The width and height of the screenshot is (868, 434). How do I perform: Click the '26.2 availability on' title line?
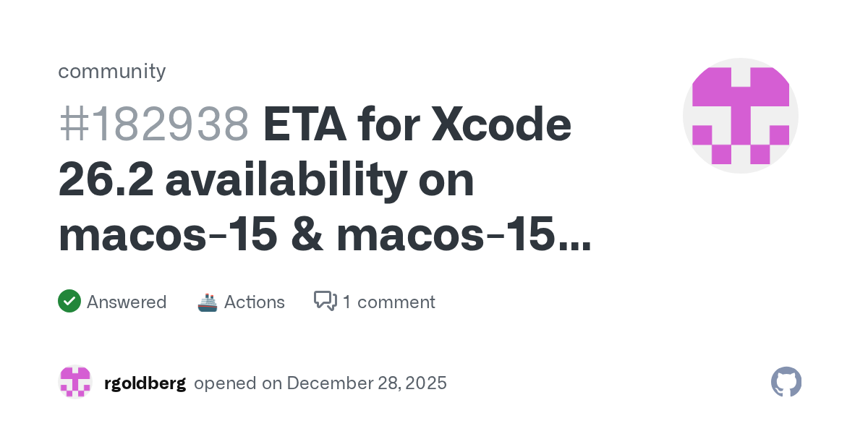click(x=265, y=181)
